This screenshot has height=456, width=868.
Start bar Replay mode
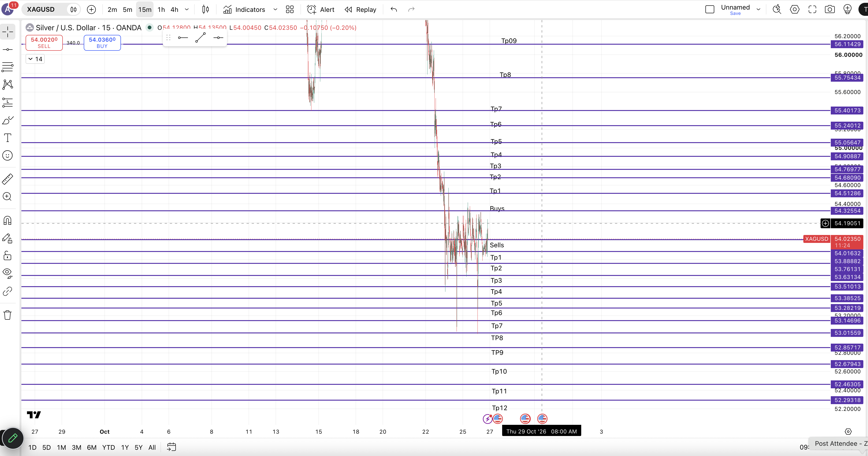coord(361,10)
